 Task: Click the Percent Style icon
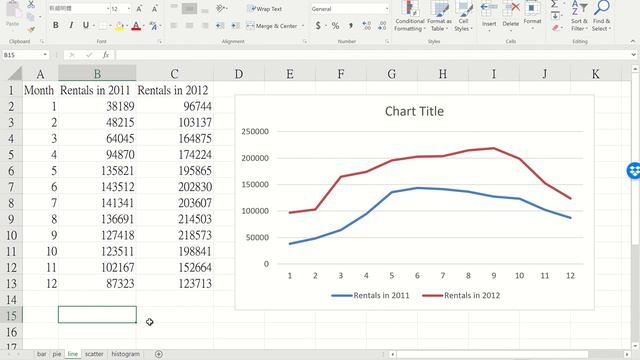336,26
